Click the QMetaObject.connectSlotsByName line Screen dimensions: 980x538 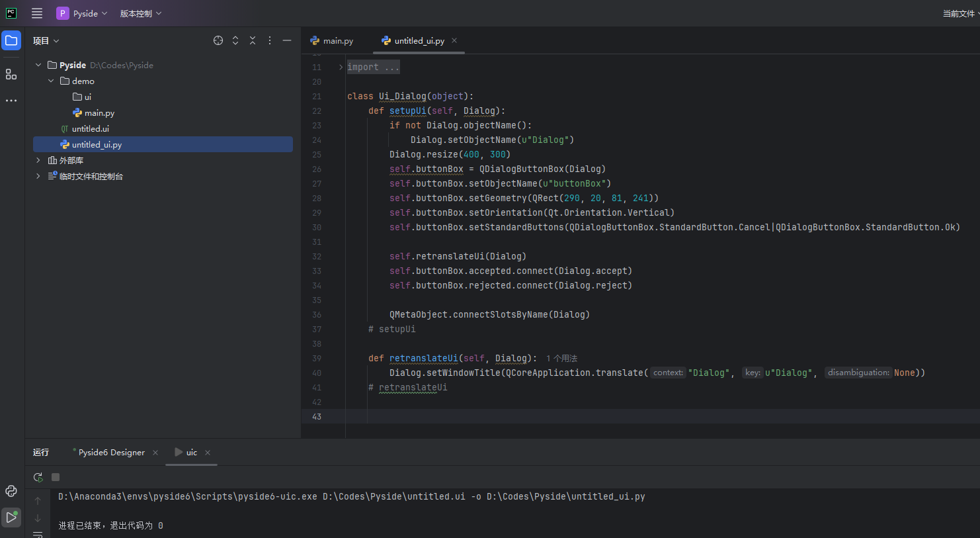pyautogui.click(x=489, y=314)
